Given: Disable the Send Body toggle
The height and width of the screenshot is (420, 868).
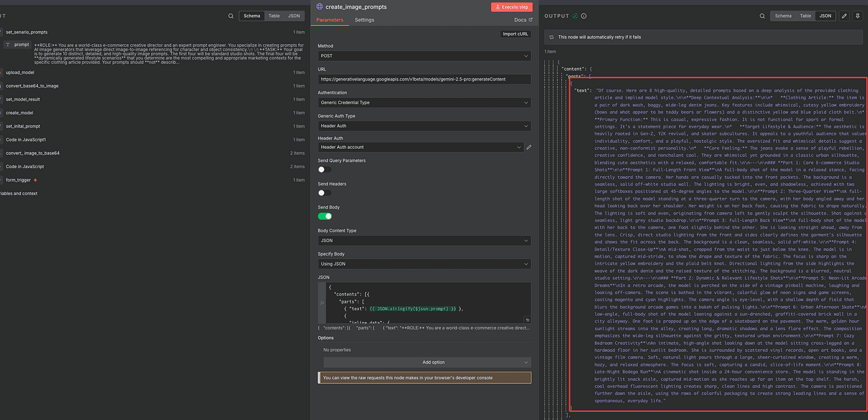Looking at the screenshot, I should [x=324, y=216].
